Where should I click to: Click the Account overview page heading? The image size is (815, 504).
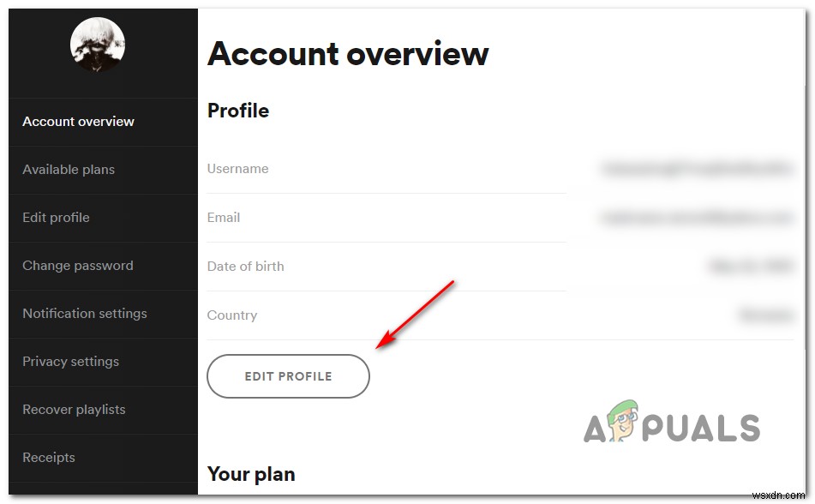click(x=347, y=54)
